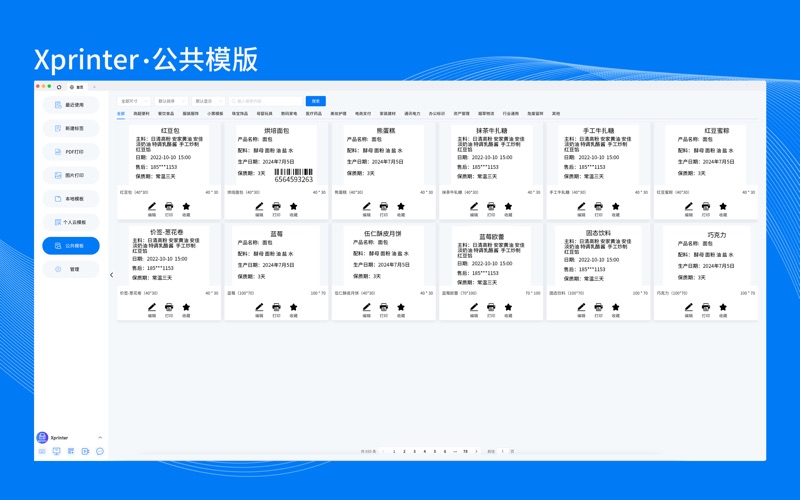Click the browser tab in title bar
This screenshot has width=800, height=500.
coord(77,87)
